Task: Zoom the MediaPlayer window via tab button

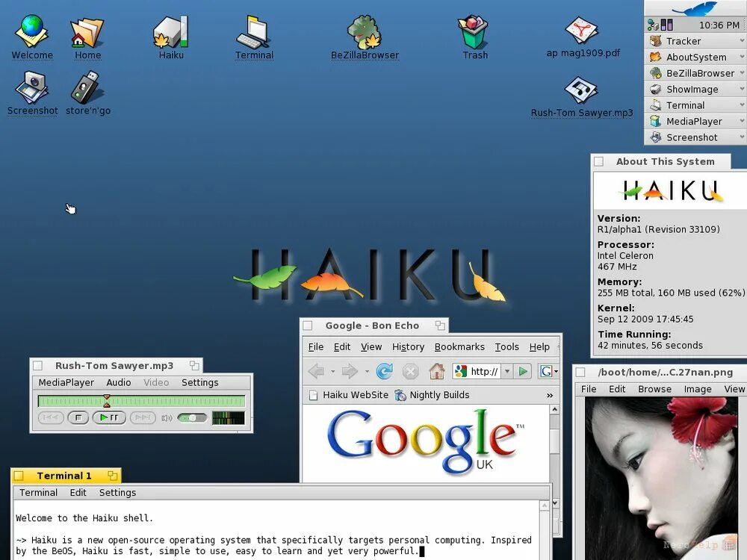Action: (194, 366)
